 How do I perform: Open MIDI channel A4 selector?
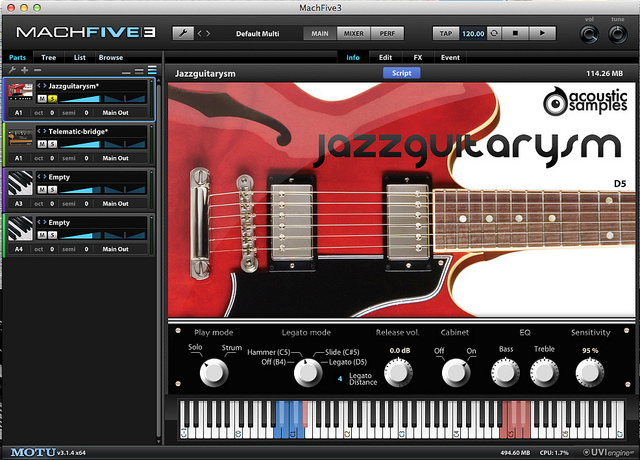click(19, 249)
